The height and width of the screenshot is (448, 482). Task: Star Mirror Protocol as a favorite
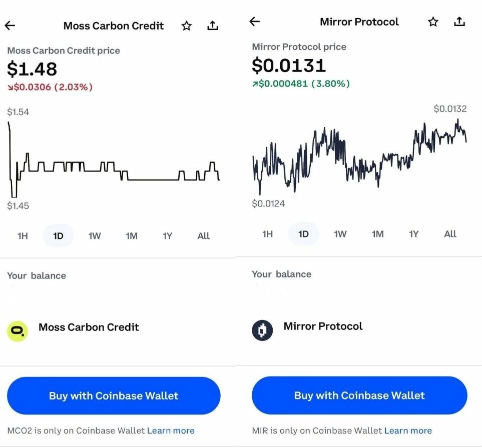[433, 22]
